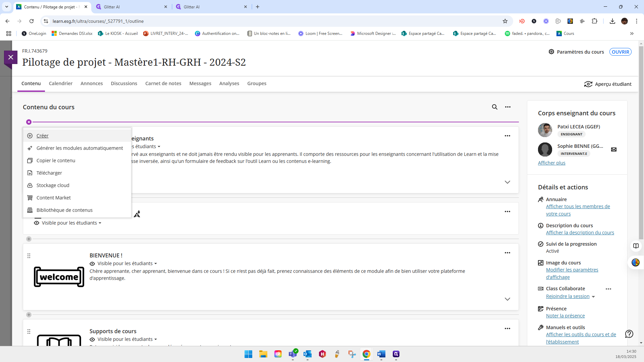Viewport: 644px width, 362px height.
Task: Expand the enseignants module chevron
Action: (507, 182)
